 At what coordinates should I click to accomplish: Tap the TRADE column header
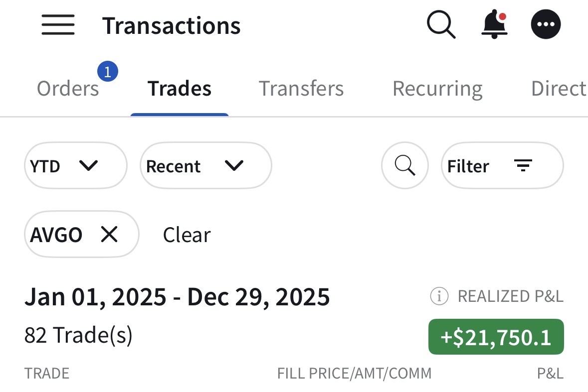(x=47, y=373)
